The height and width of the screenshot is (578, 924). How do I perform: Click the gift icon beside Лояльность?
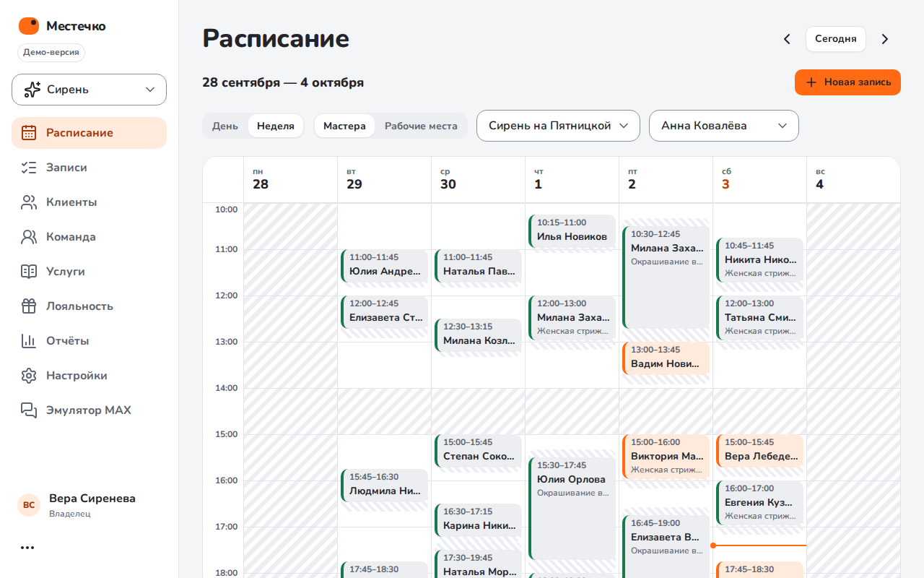(29, 306)
